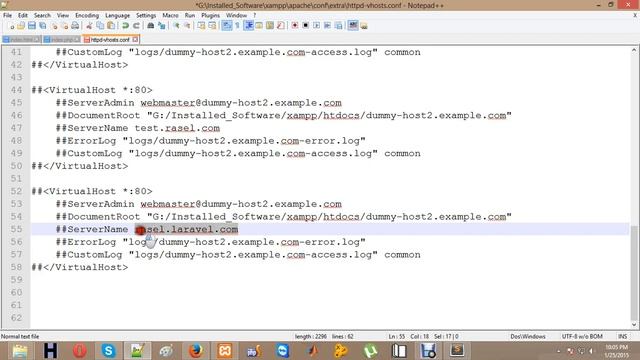Click '##DocumentRoot' on line 46
Viewport: 640px width, 360px height.
pyautogui.click(x=98, y=116)
